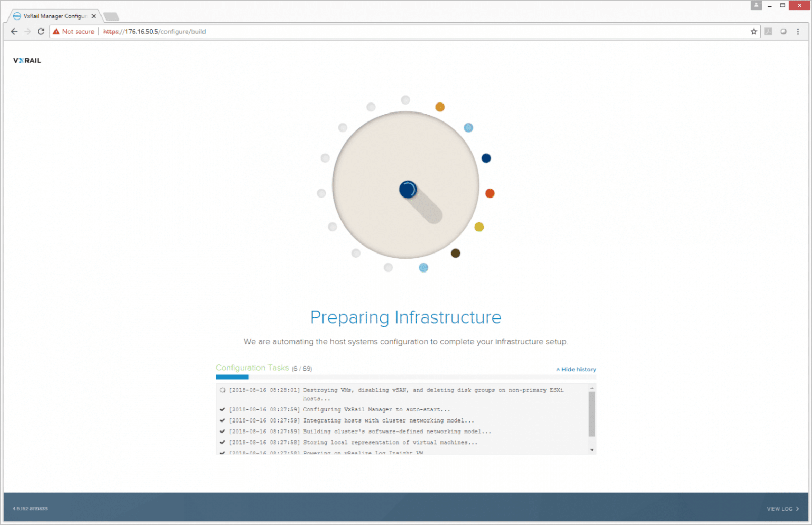
Task: Click the red-orange dot on the dial
Action: [490, 193]
